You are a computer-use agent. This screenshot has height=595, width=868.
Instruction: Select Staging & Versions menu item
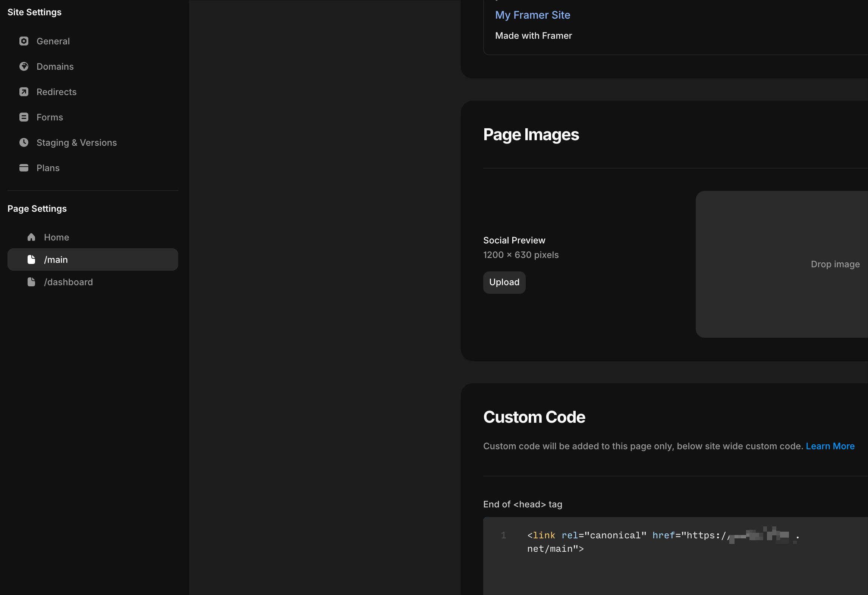point(76,143)
